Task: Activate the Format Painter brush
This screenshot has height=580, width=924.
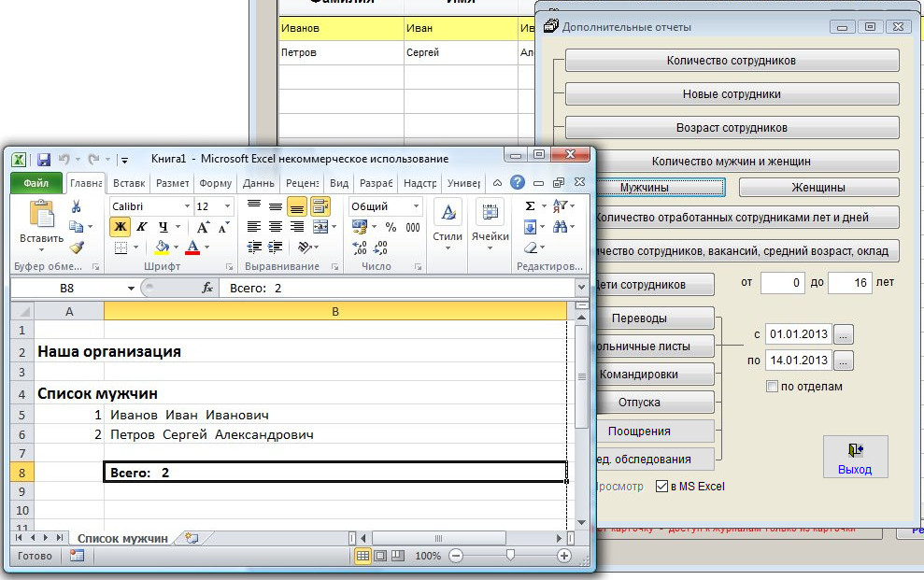Action: (x=76, y=248)
